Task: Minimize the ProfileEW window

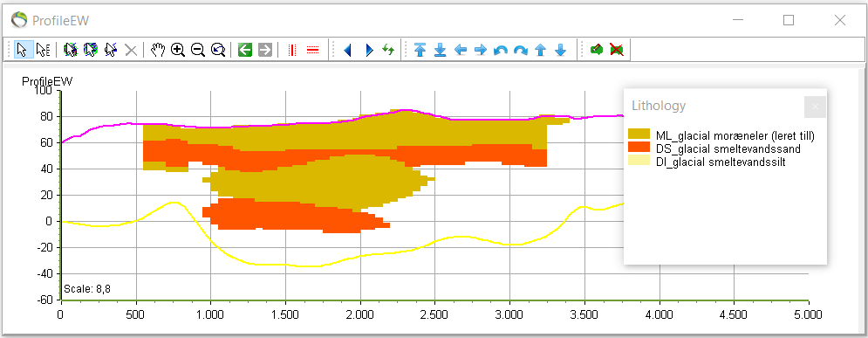Action: (737, 20)
